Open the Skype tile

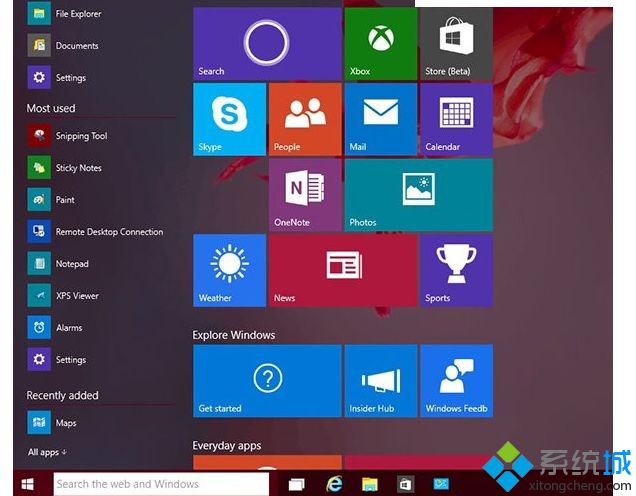click(230, 119)
